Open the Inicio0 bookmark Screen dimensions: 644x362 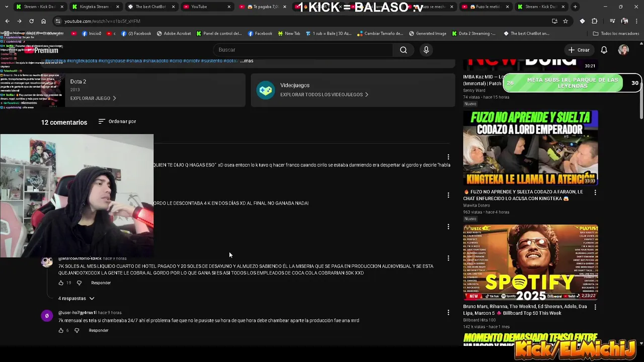tap(91, 34)
